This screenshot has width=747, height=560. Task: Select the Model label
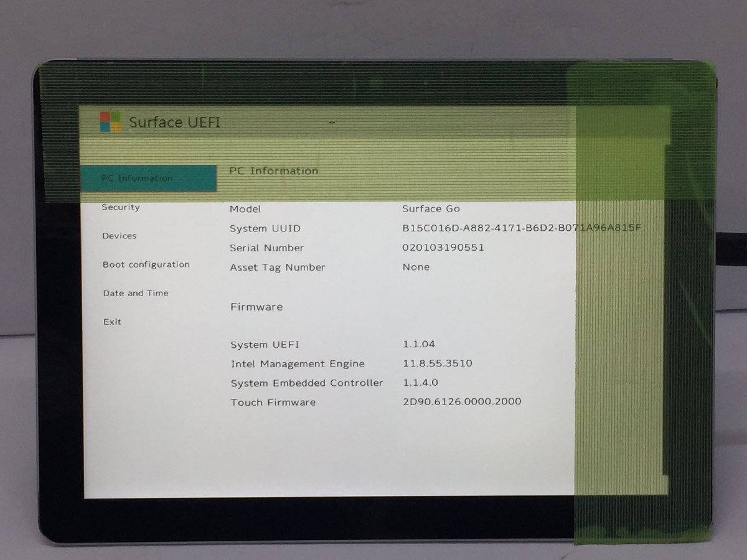tap(245, 209)
